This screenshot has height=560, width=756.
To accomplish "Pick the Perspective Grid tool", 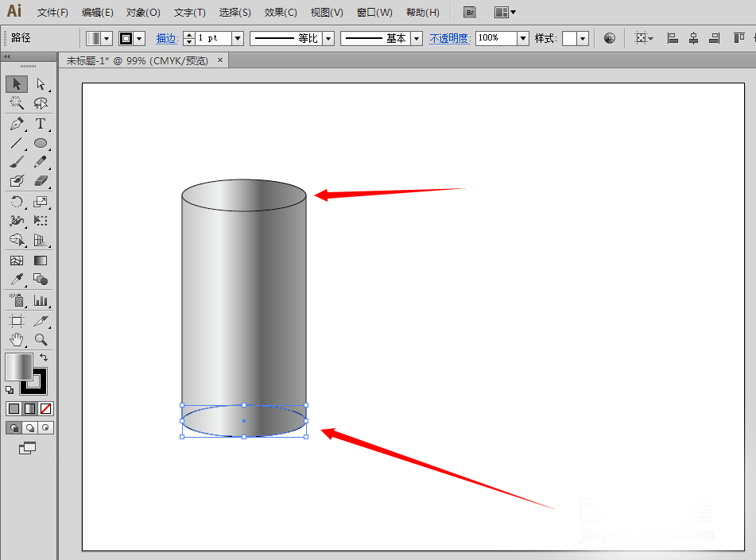I will click(x=41, y=240).
